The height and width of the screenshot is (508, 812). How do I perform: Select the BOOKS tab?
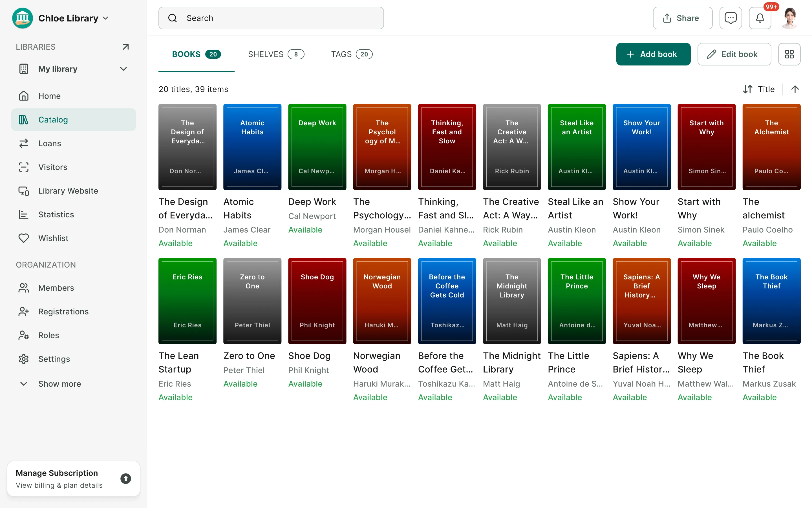(x=196, y=54)
